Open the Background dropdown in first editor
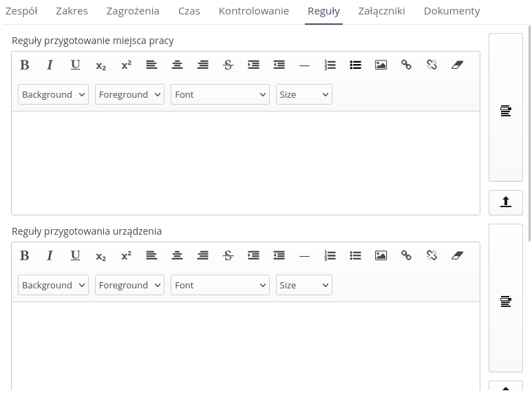The height and width of the screenshot is (393, 532). (x=53, y=94)
